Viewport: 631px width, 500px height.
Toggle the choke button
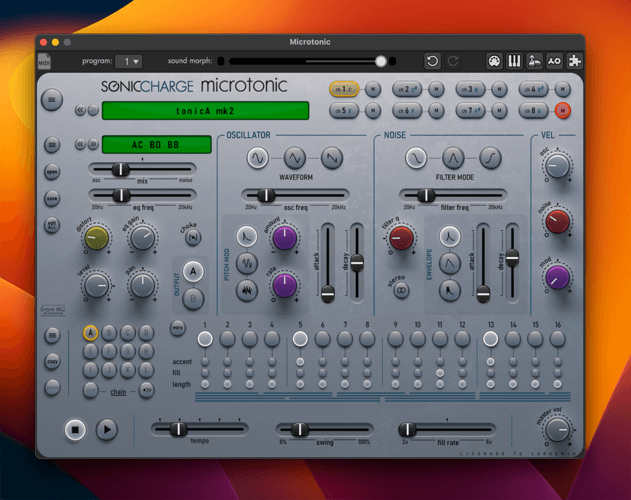click(193, 237)
